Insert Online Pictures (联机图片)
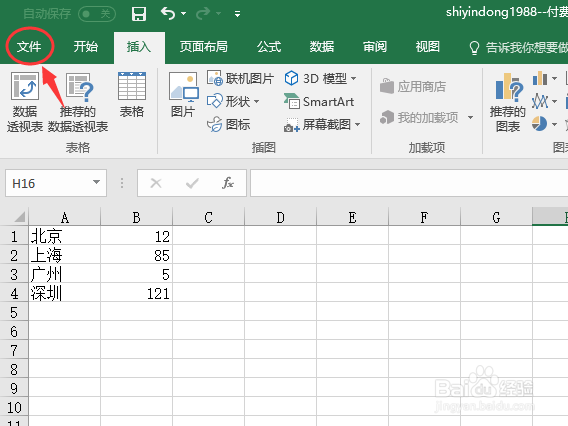Viewport: 568px width, 426px height. coord(240,78)
